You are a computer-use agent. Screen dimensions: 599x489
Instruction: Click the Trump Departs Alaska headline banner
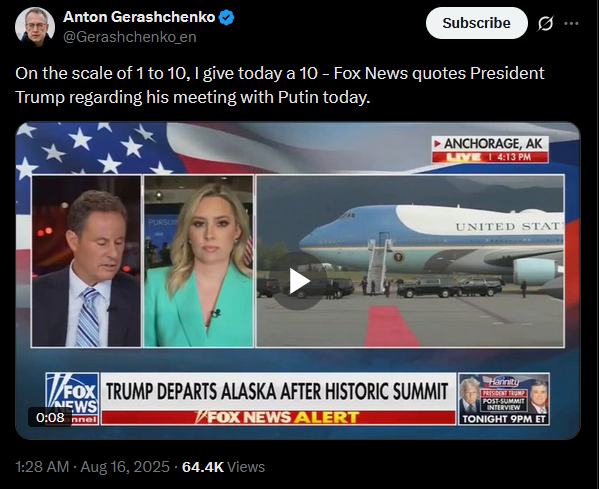278,391
